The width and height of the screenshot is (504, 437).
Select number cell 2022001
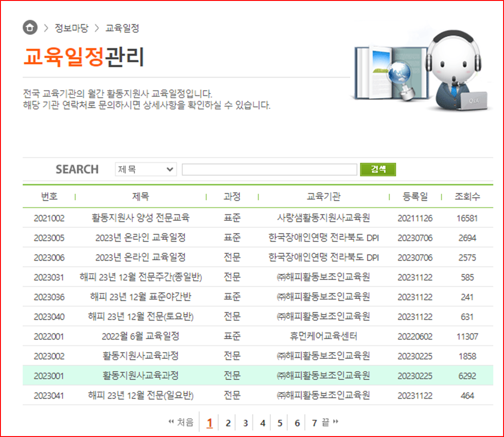49,336
